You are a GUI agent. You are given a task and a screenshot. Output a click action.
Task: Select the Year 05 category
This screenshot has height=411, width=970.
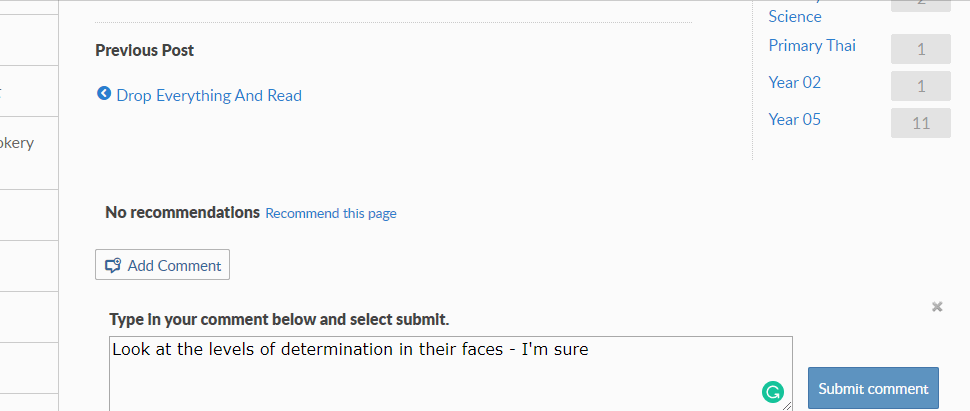pyautogui.click(x=794, y=119)
